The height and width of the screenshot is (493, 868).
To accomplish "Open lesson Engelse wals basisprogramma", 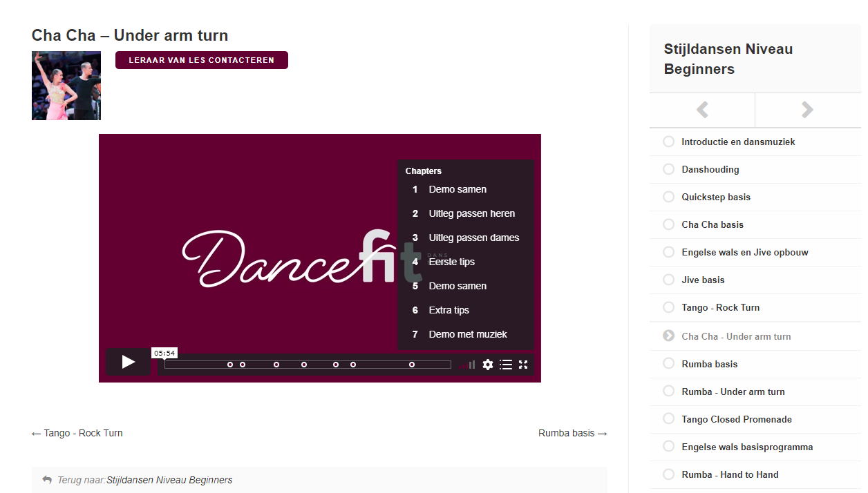I will pyautogui.click(x=747, y=447).
